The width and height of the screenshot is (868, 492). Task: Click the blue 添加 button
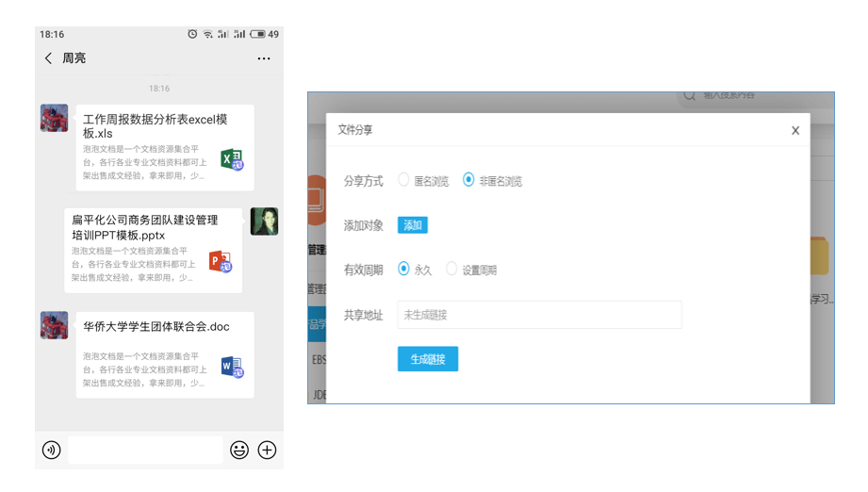coord(413,225)
